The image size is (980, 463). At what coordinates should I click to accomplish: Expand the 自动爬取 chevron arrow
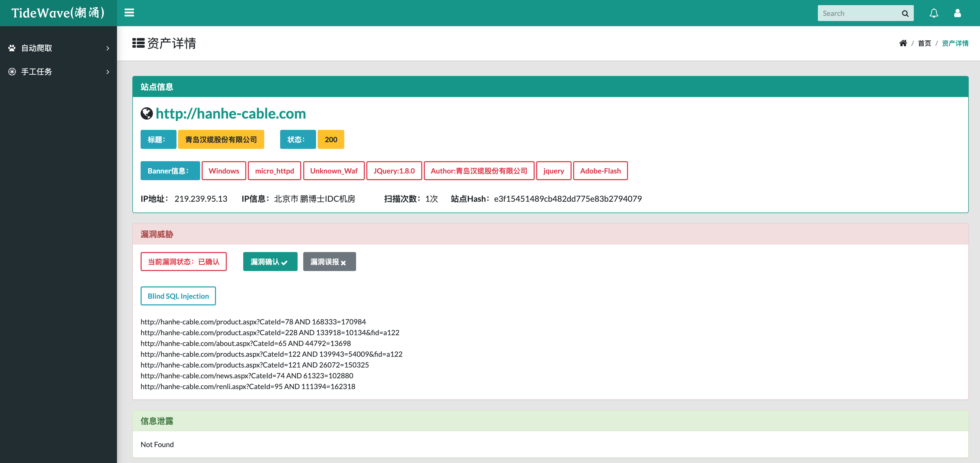tap(108, 48)
